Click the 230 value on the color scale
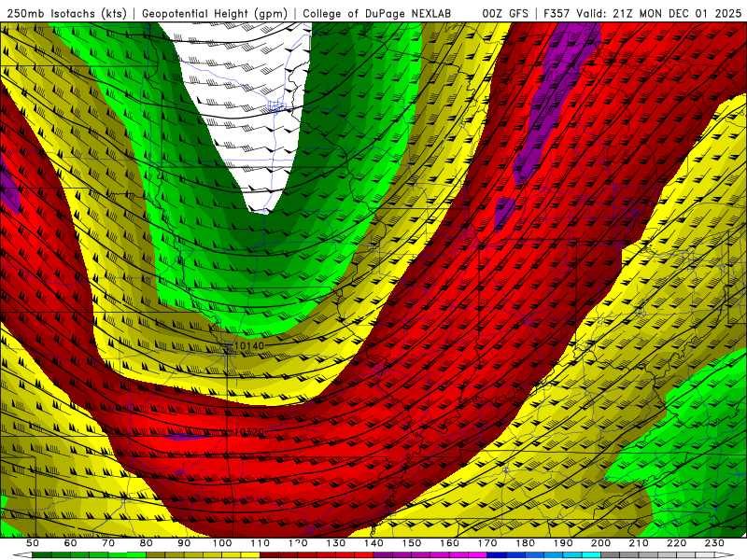This screenshot has height=560, width=747. click(714, 543)
